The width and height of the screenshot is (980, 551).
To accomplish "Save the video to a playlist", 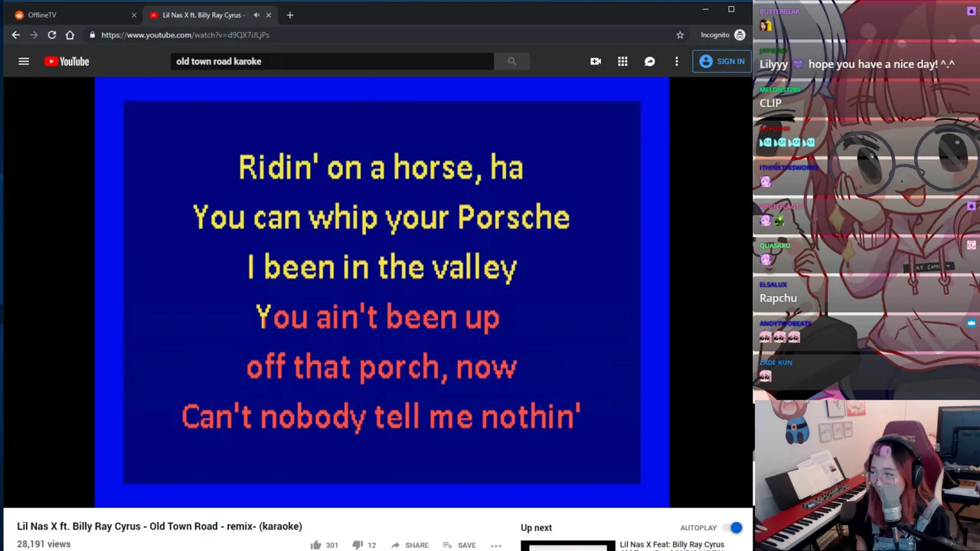I will tap(459, 545).
